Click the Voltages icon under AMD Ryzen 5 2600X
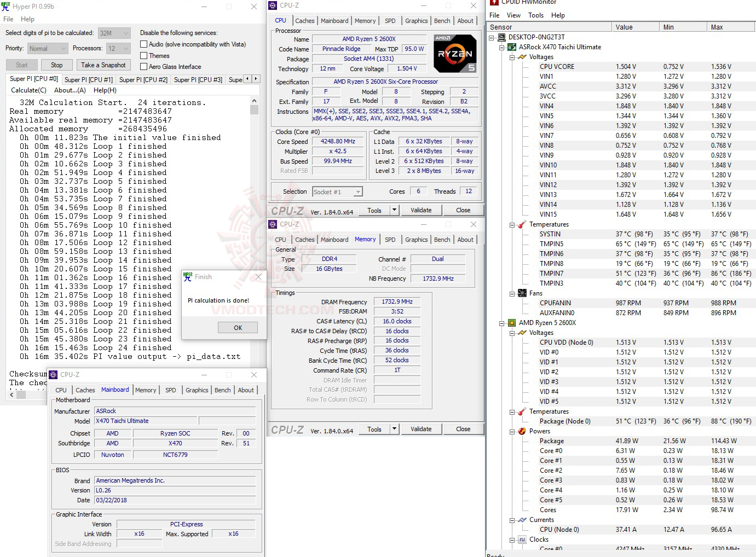The height and width of the screenshot is (557, 756). point(522,333)
